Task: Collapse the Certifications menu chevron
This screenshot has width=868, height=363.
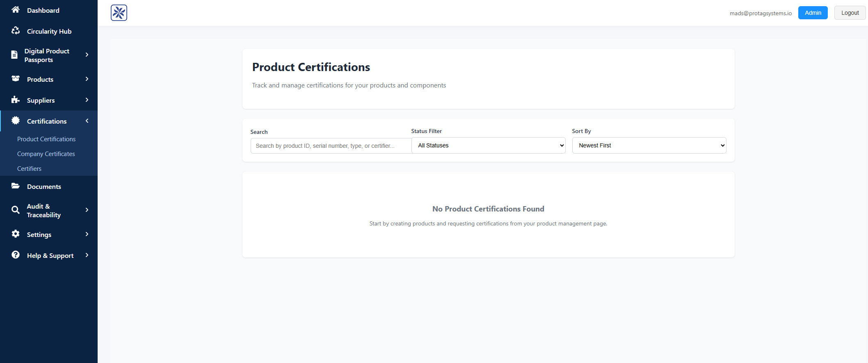Action: 87,121
